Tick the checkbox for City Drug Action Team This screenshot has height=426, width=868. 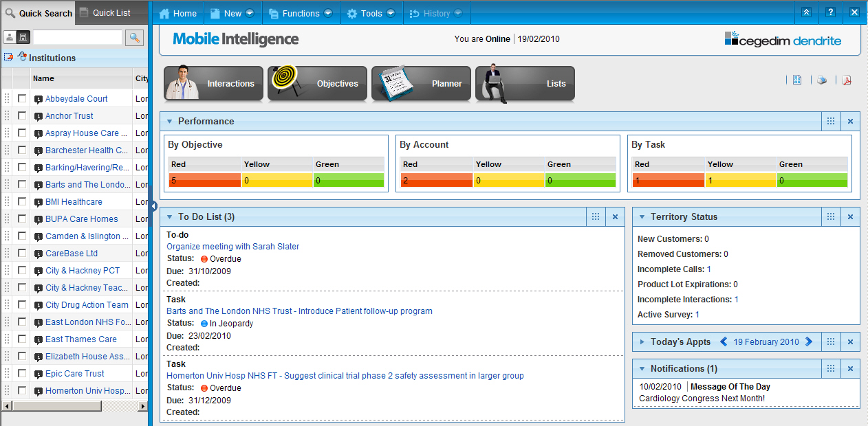pyautogui.click(x=22, y=304)
